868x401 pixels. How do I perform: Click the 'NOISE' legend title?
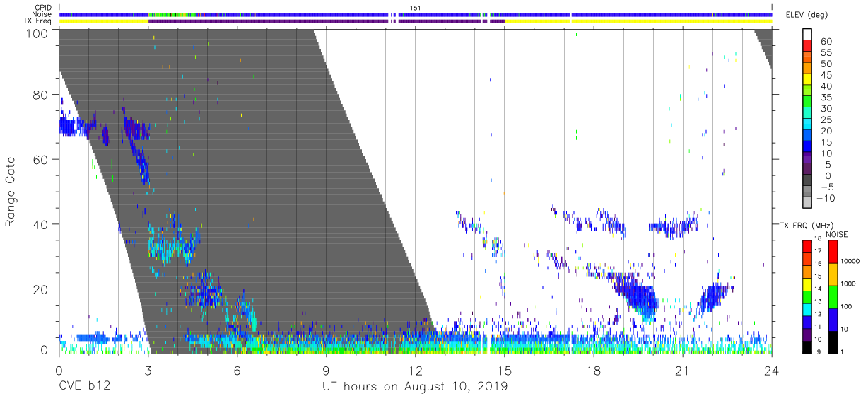pyautogui.click(x=837, y=234)
